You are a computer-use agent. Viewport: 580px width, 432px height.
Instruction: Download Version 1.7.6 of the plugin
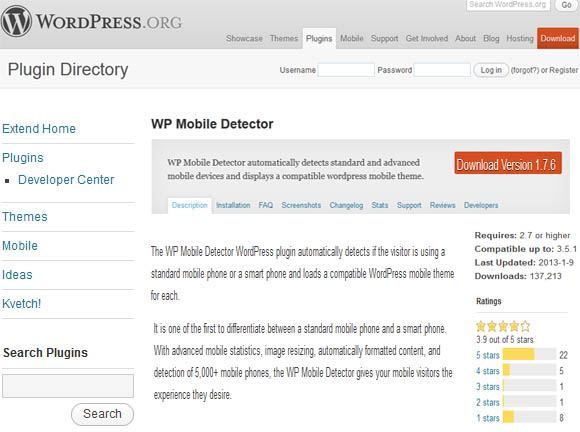[x=508, y=163]
